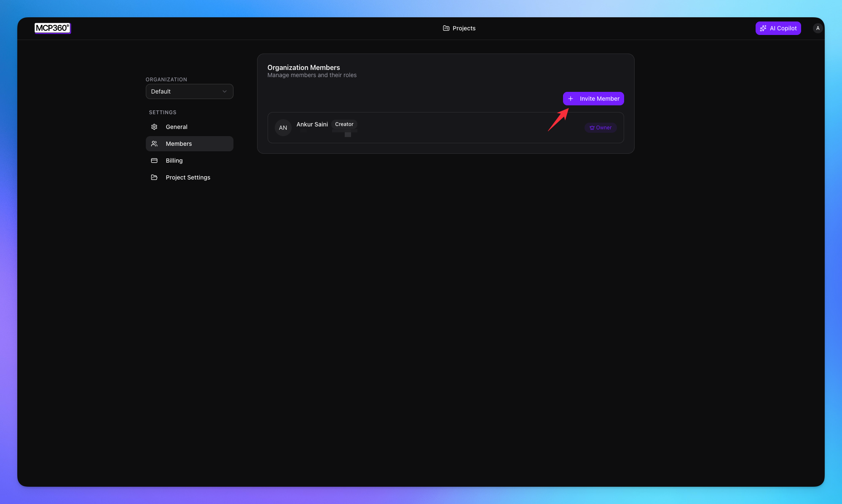Viewport: 842px width, 504px height.
Task: Open the user avatar A menu
Action: [x=818, y=28]
